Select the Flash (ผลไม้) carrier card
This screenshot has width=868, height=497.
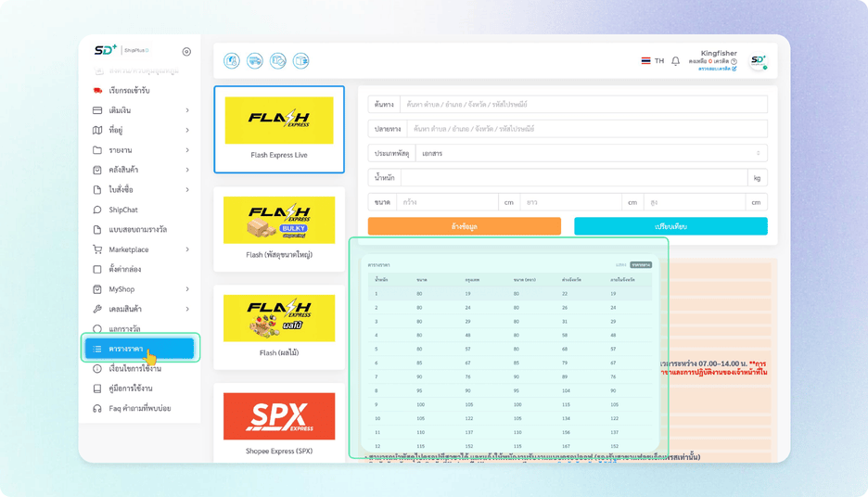coord(279,326)
